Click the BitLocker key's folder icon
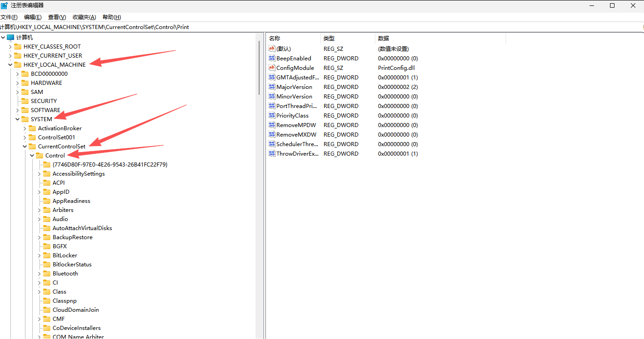This screenshot has width=644, height=339. click(48, 255)
